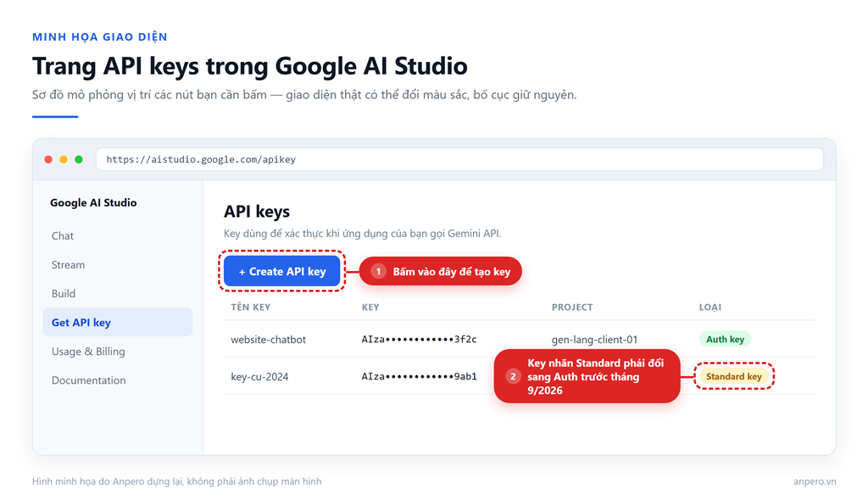868x504 pixels.
Task: Click the red number 2 callout badge
Action: (513, 376)
